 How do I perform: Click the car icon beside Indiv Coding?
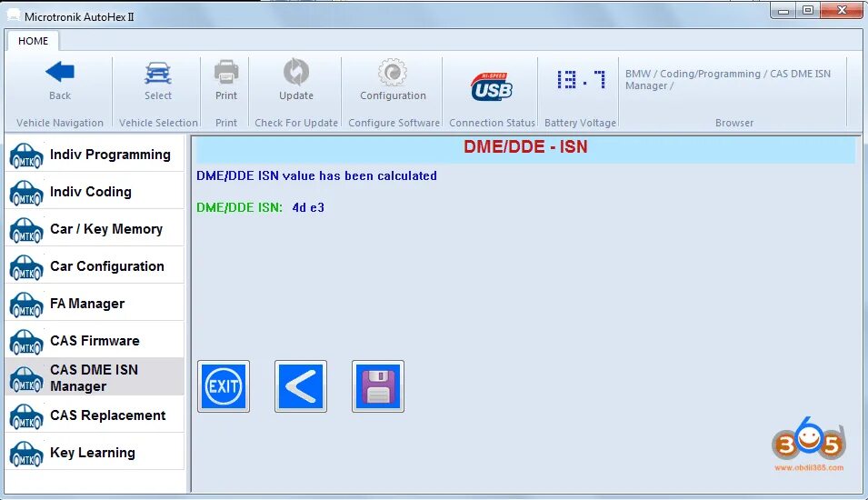(x=26, y=193)
